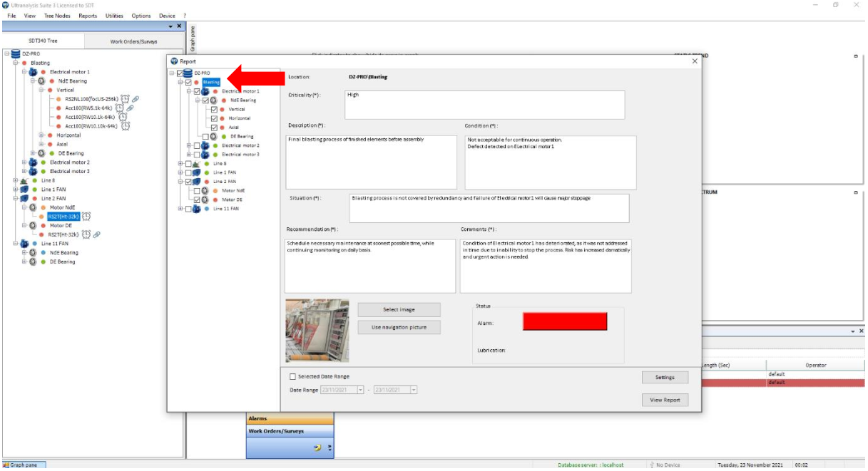Viewport: 868px width, 471px height.
Task: Click the Line 1 FAN icon in SDT340 tree
Action: pyautogui.click(x=24, y=190)
